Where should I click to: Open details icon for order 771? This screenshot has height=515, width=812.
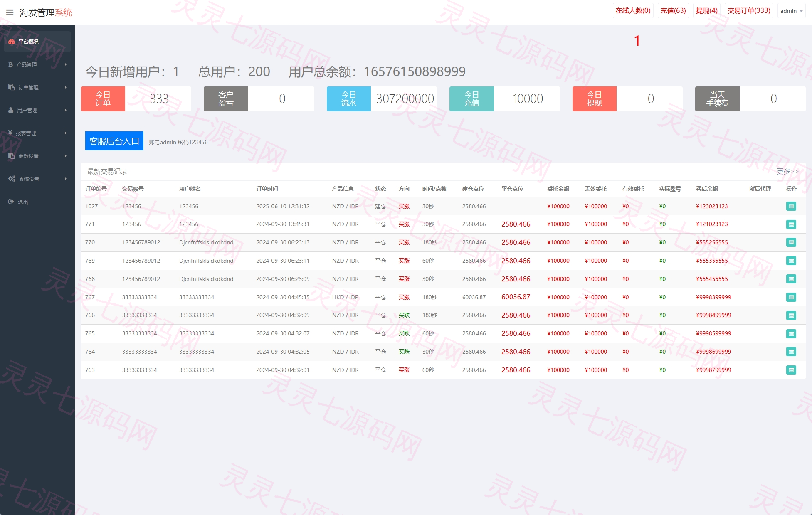coord(791,224)
